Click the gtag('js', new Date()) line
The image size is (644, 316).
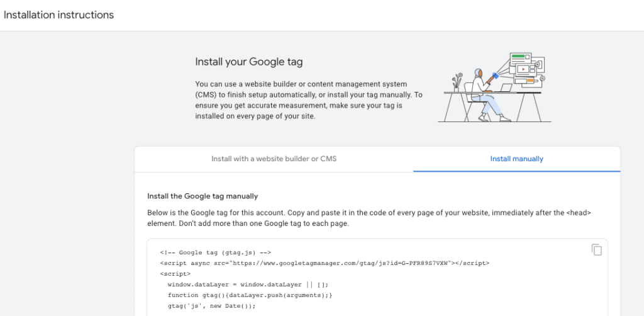coord(211,306)
